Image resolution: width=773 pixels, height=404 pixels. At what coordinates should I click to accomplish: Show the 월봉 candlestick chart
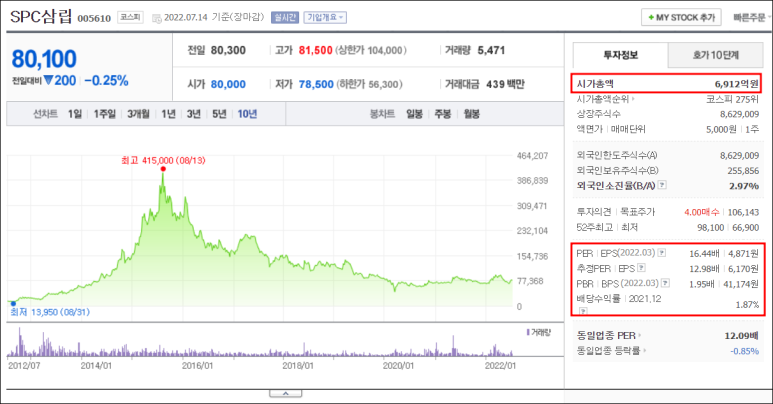(x=471, y=114)
